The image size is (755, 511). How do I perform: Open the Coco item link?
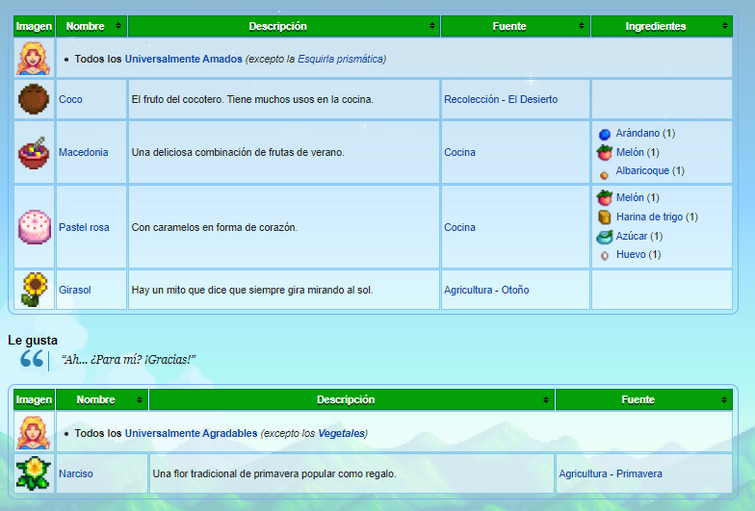click(70, 99)
